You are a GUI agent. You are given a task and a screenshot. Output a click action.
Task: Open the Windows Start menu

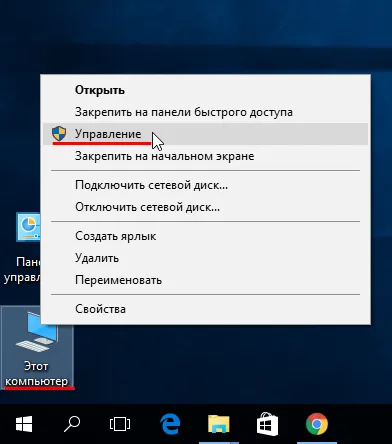pos(24,424)
